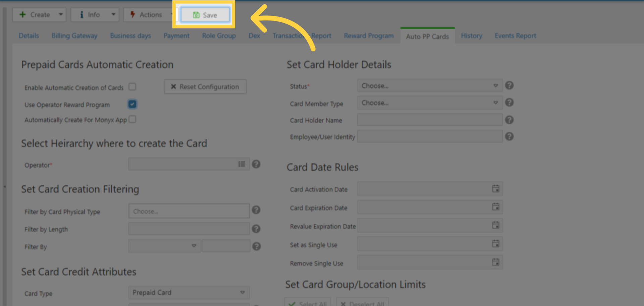The width and height of the screenshot is (644, 306).
Task: Open the Reward Program tab
Action: pos(369,36)
